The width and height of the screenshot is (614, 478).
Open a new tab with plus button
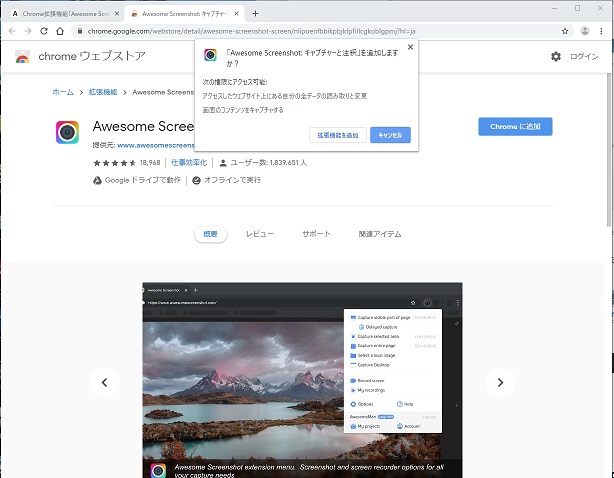click(255, 13)
